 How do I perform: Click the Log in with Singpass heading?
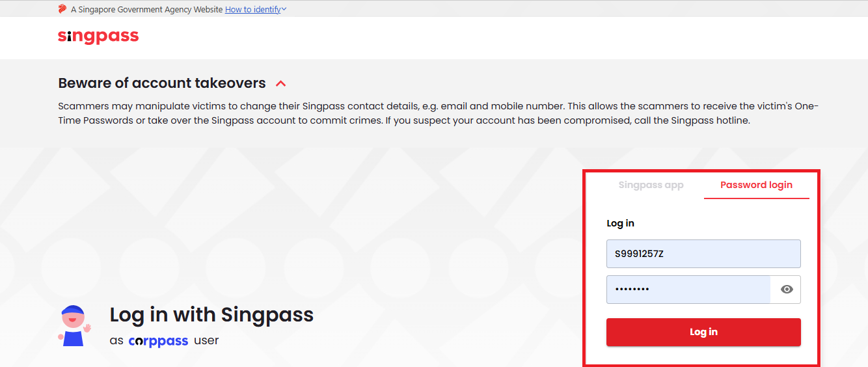click(211, 315)
